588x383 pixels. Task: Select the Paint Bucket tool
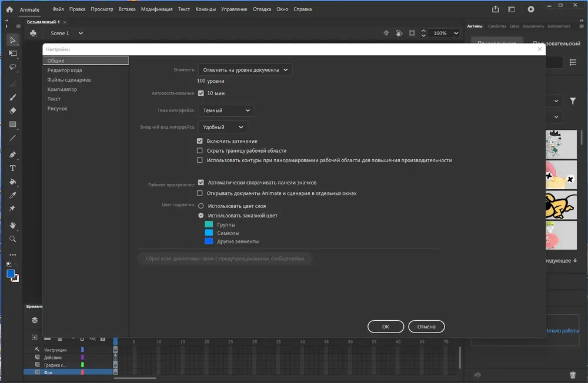click(13, 182)
